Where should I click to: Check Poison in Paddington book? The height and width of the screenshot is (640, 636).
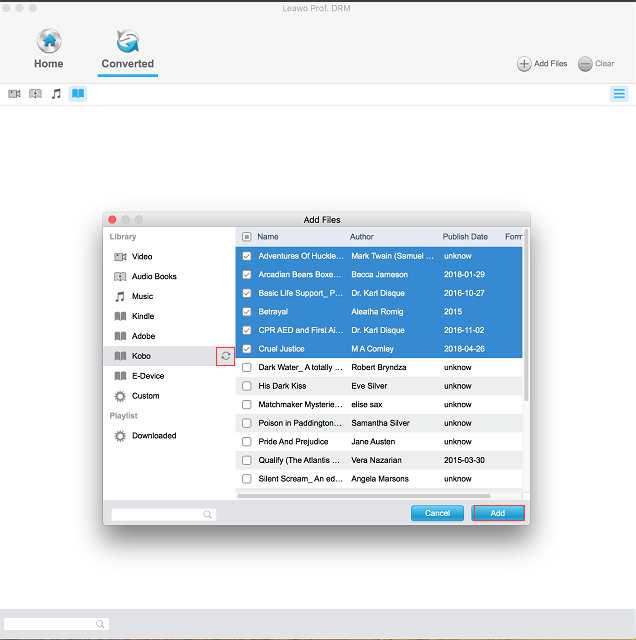point(247,423)
